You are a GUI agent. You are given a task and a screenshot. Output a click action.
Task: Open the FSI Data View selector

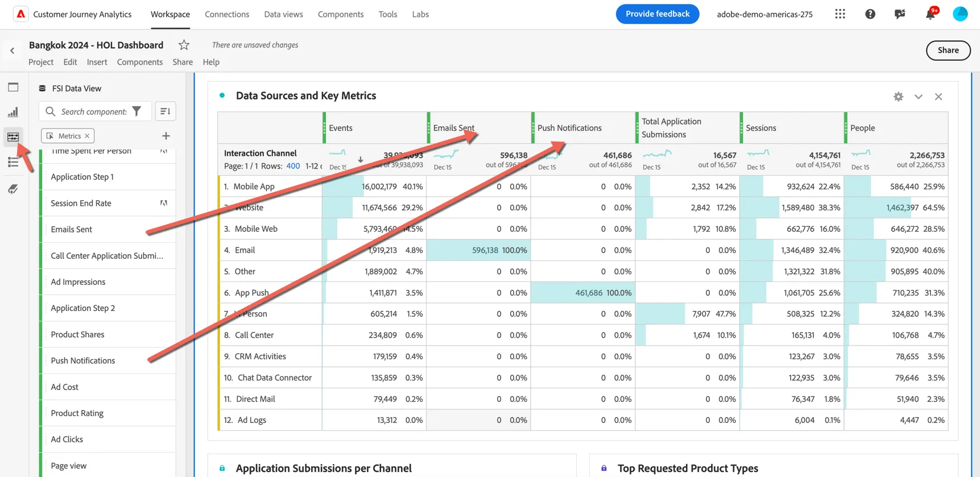click(70, 88)
